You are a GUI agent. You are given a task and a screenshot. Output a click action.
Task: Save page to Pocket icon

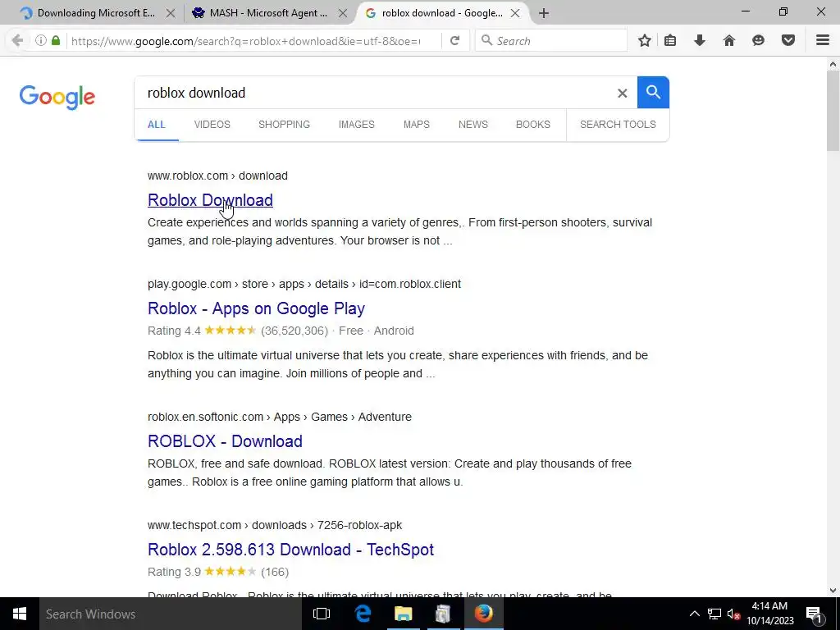coord(788,41)
